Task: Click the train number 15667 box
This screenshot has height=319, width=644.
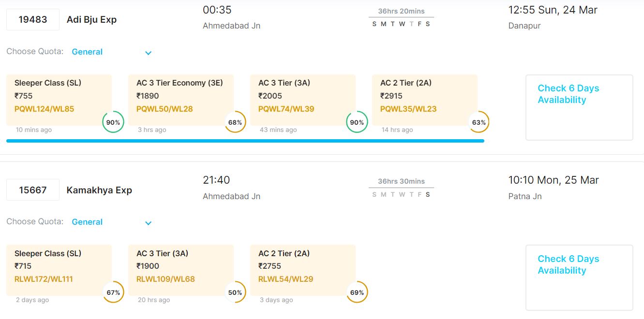Action: 33,190
